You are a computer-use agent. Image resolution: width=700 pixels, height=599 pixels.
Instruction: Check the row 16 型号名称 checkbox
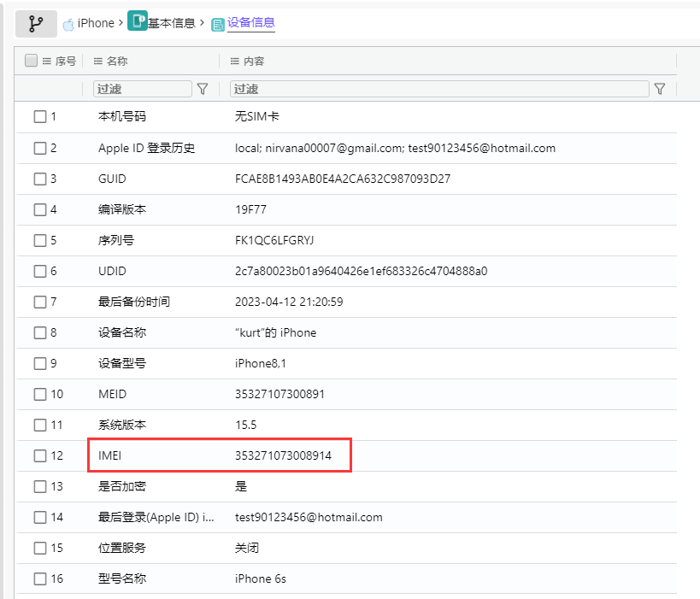(40, 578)
